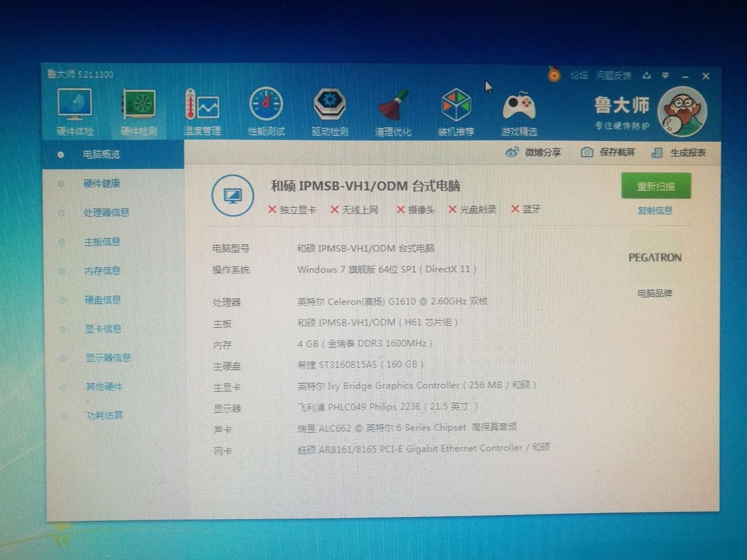Click the 独立显卡 status indicator
Screen dimensions: 747x560
point(292,210)
